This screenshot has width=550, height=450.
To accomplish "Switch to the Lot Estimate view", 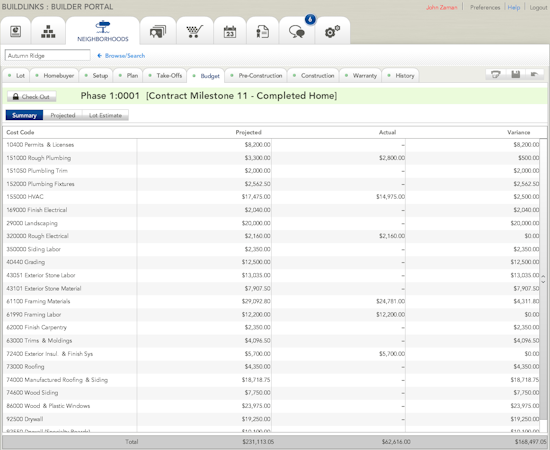I will [x=105, y=115].
